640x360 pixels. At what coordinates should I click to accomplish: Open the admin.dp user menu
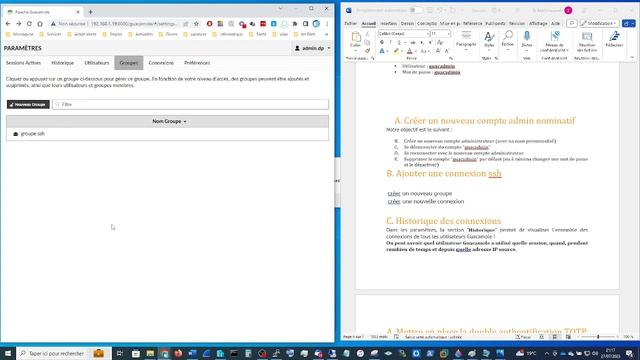pyautogui.click(x=312, y=48)
